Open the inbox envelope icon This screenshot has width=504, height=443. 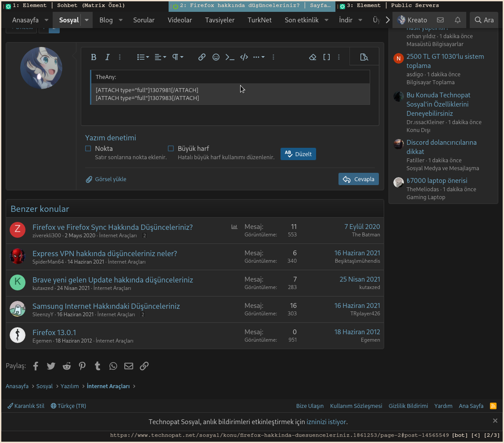[x=440, y=20]
